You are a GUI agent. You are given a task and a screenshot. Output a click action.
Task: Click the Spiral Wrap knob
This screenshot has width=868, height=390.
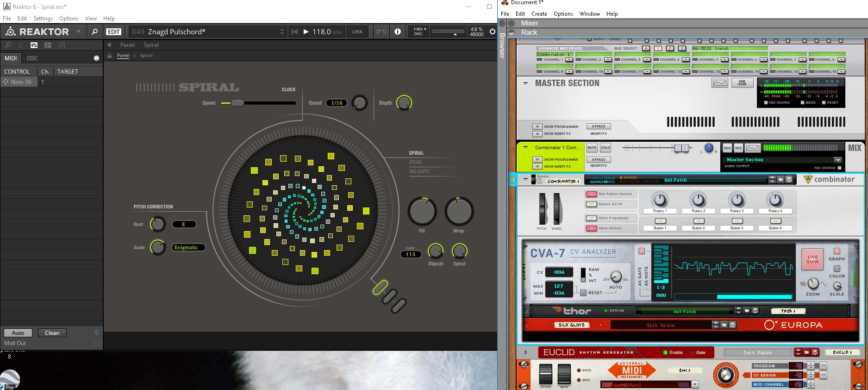(x=459, y=211)
